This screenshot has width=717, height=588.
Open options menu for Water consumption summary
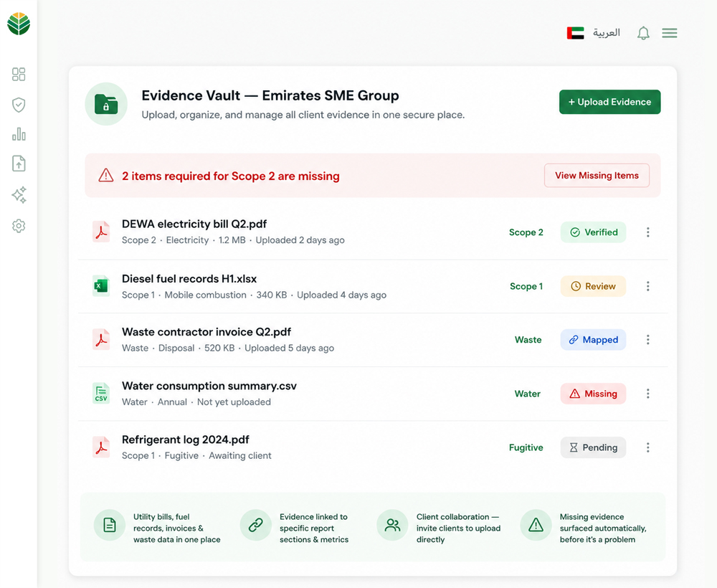click(648, 394)
